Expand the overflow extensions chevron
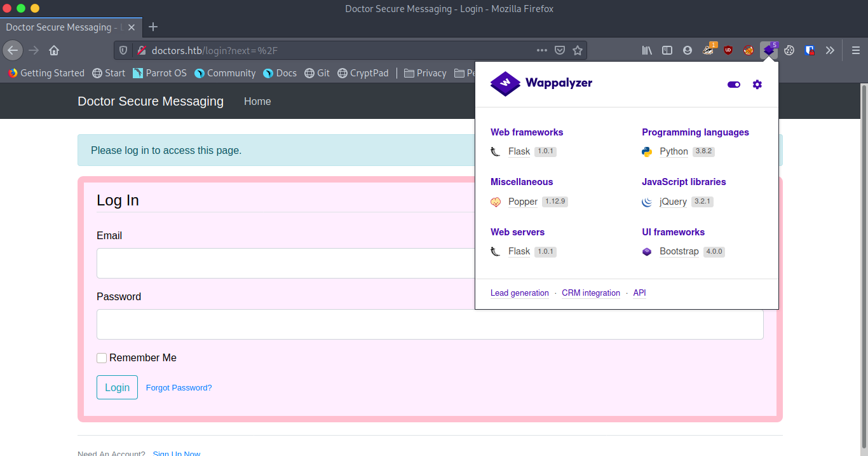This screenshot has width=868, height=456. pos(830,50)
